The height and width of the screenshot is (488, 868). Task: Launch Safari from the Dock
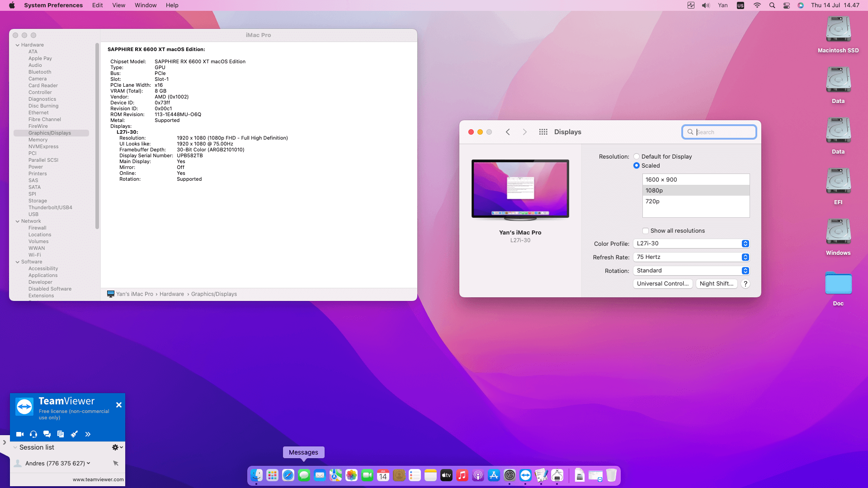(x=288, y=475)
